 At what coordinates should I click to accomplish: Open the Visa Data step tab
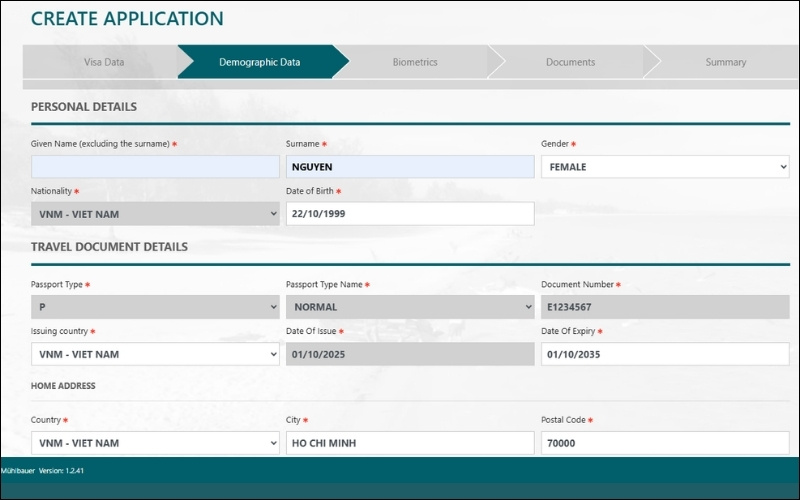click(103, 62)
